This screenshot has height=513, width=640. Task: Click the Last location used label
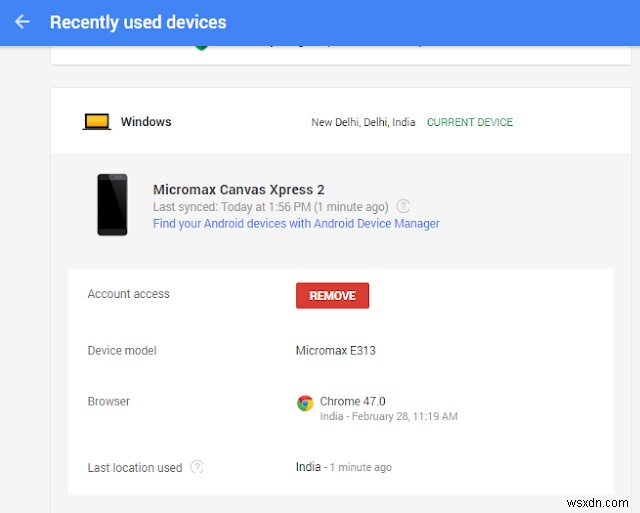134,467
